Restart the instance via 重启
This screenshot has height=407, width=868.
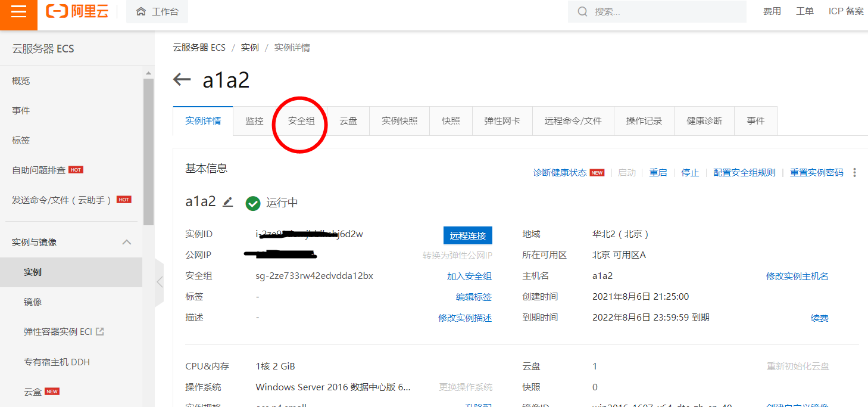click(x=658, y=173)
